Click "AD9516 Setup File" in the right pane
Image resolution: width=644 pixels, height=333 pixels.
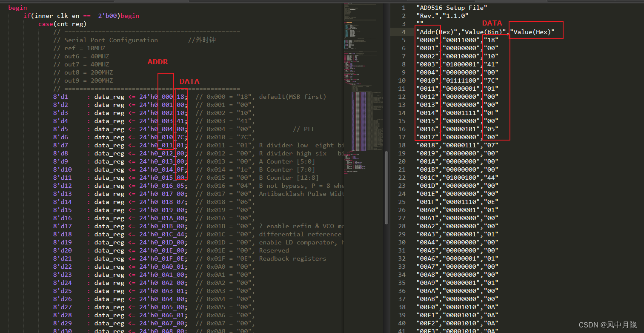[452, 8]
